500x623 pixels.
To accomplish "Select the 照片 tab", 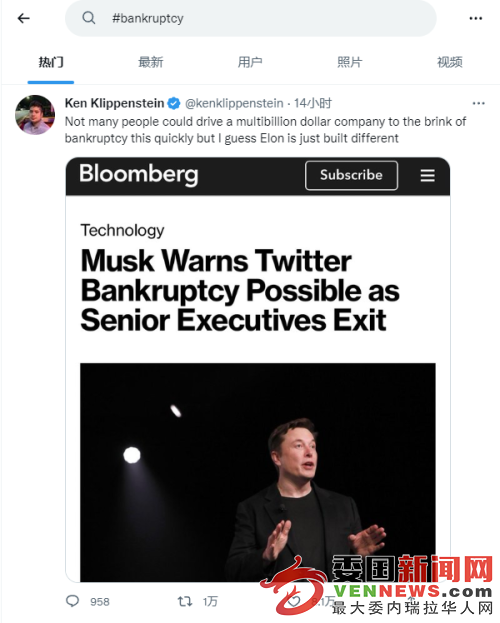I will 350,62.
